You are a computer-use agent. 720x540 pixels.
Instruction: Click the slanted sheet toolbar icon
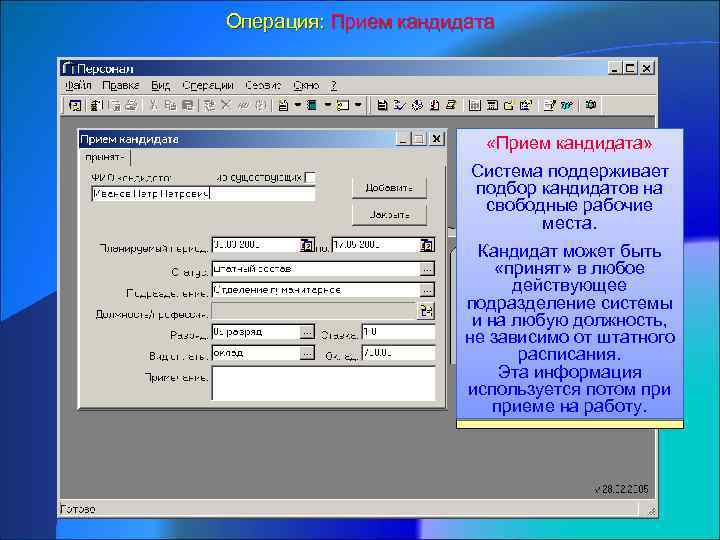coord(451,105)
